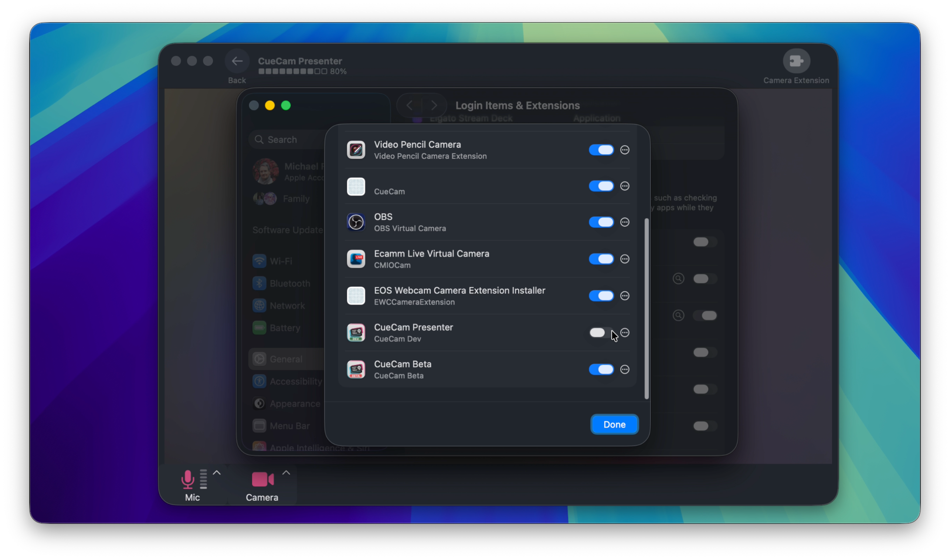Open more options for EOS Webcam Camera Extension

[624, 296]
